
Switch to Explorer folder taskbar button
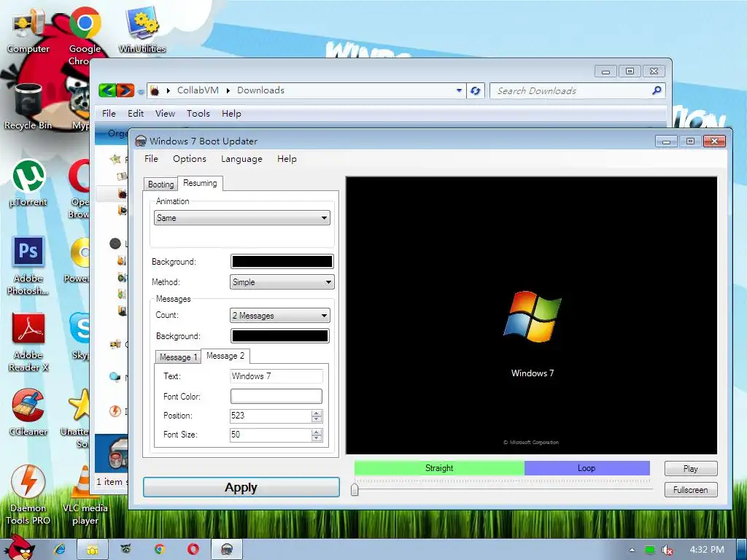[93, 550]
